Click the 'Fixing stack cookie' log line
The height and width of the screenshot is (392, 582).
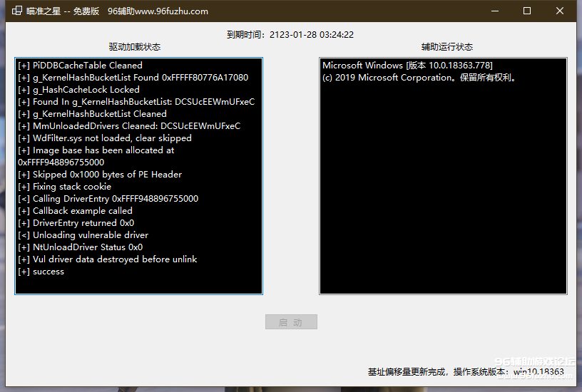64,187
